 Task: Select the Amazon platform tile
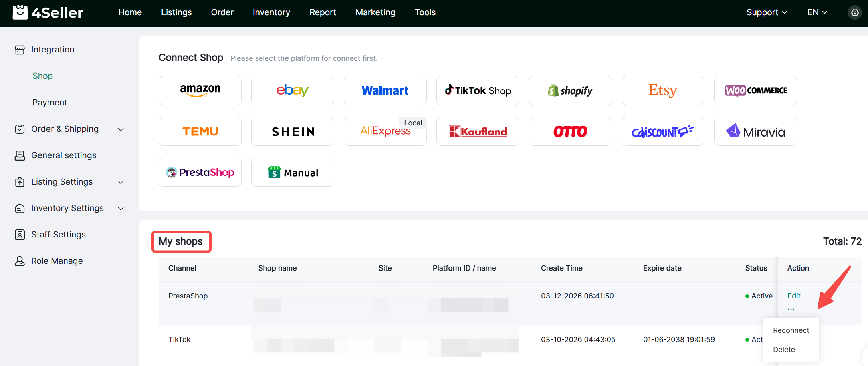pos(200,90)
